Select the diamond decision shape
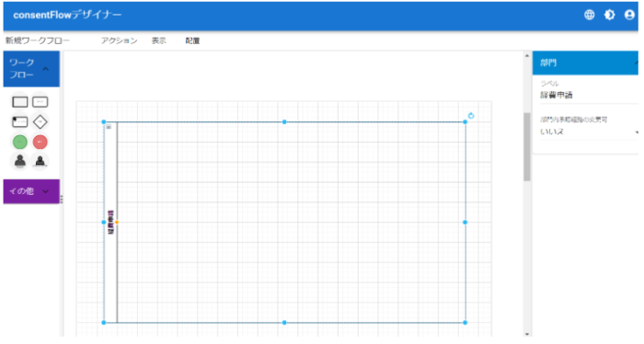644x344 pixels. [x=40, y=122]
